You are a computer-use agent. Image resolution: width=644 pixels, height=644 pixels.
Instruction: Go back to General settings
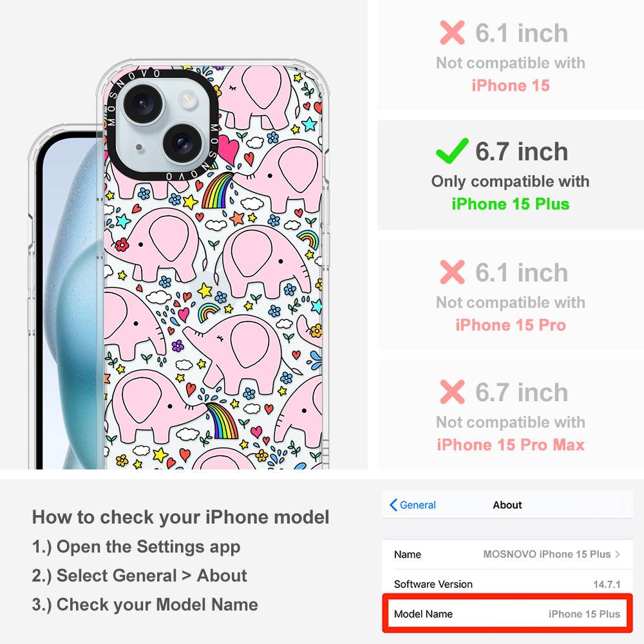point(413,505)
